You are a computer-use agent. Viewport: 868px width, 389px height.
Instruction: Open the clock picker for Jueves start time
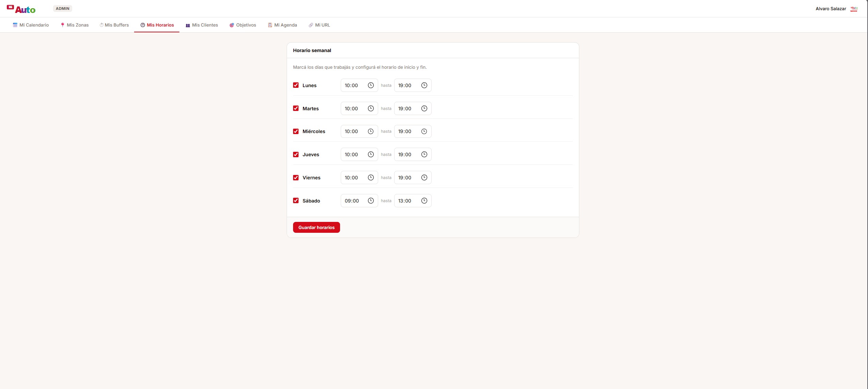(371, 155)
